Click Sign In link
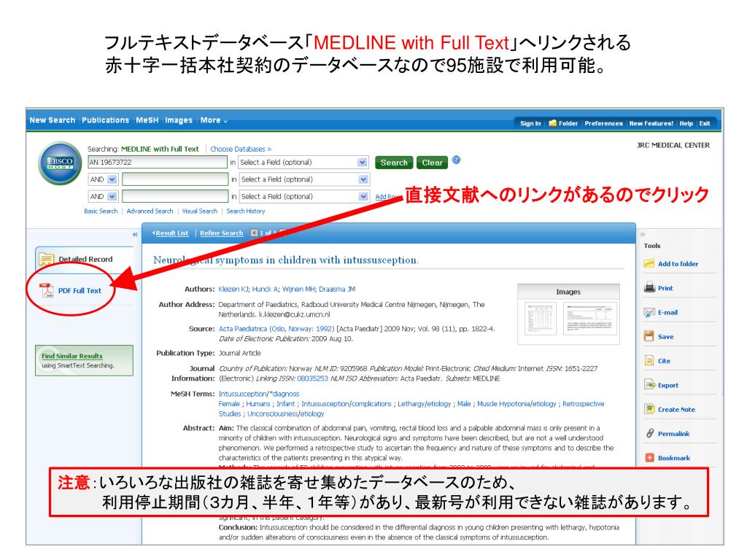Image resolution: width=747 pixels, height=560 pixels. pos(530,123)
